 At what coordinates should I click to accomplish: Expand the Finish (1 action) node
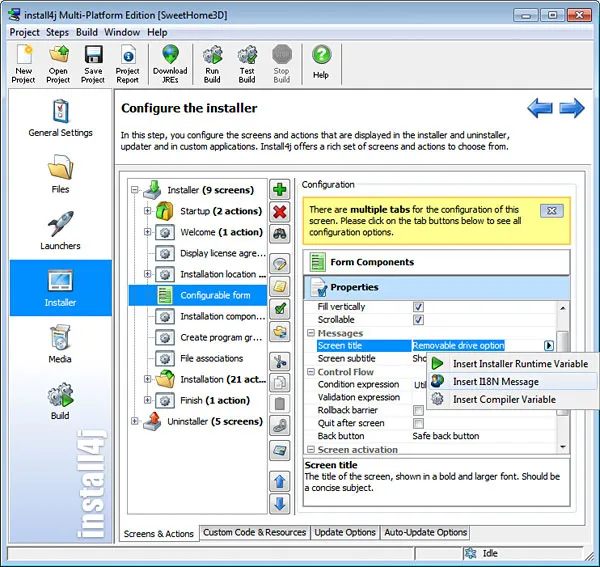point(147,400)
